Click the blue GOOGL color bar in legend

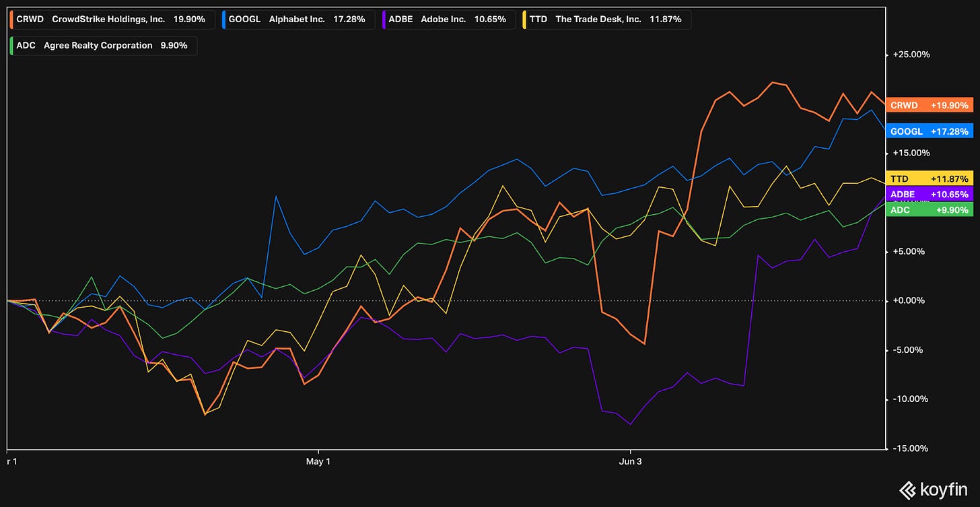224,20
